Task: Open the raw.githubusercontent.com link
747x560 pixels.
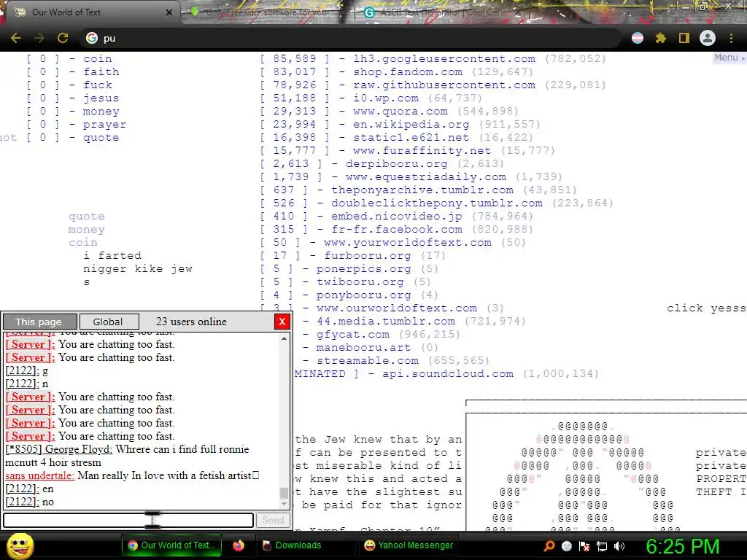Action: point(444,85)
